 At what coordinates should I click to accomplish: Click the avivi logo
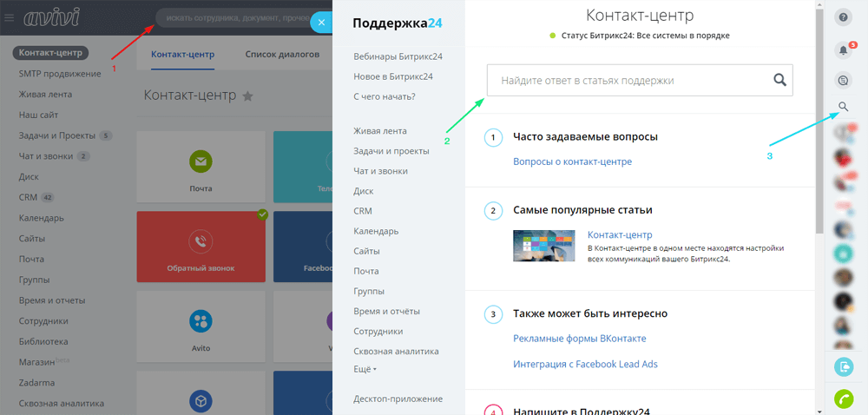pos(51,17)
